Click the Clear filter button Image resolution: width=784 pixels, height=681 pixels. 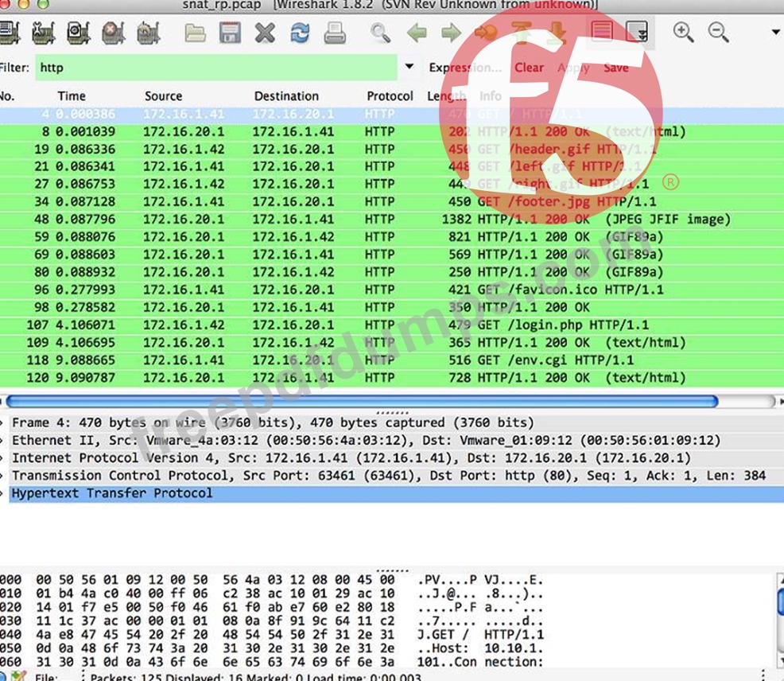529,68
